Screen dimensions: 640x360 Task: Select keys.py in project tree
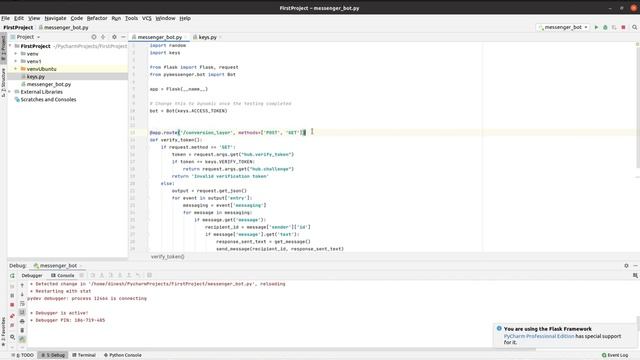[x=36, y=77]
